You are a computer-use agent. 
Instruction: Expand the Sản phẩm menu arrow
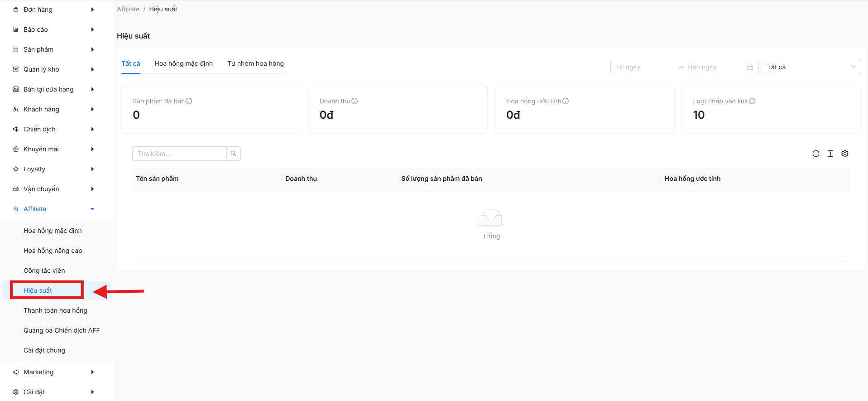point(92,49)
